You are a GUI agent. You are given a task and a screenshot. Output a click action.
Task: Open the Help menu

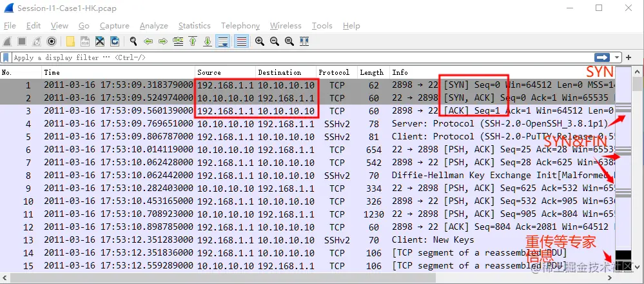point(351,26)
